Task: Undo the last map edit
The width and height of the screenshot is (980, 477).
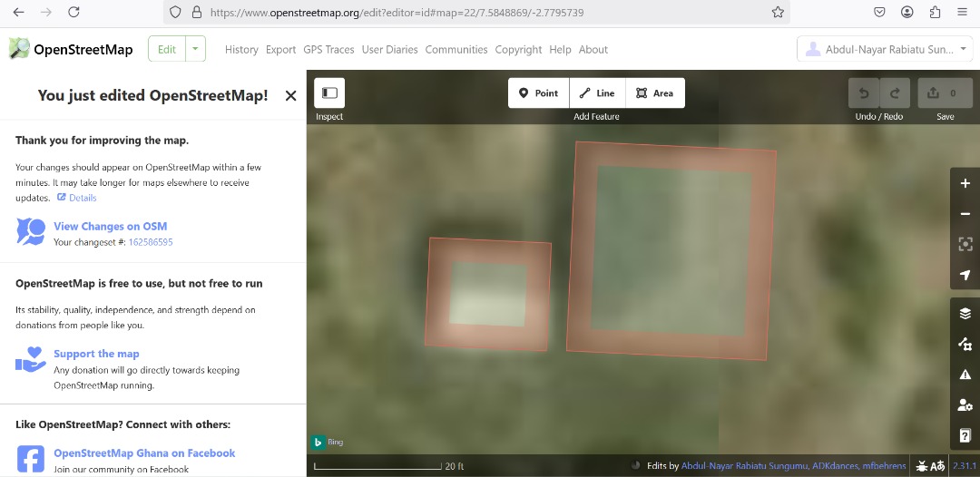Action: pyautogui.click(x=864, y=93)
